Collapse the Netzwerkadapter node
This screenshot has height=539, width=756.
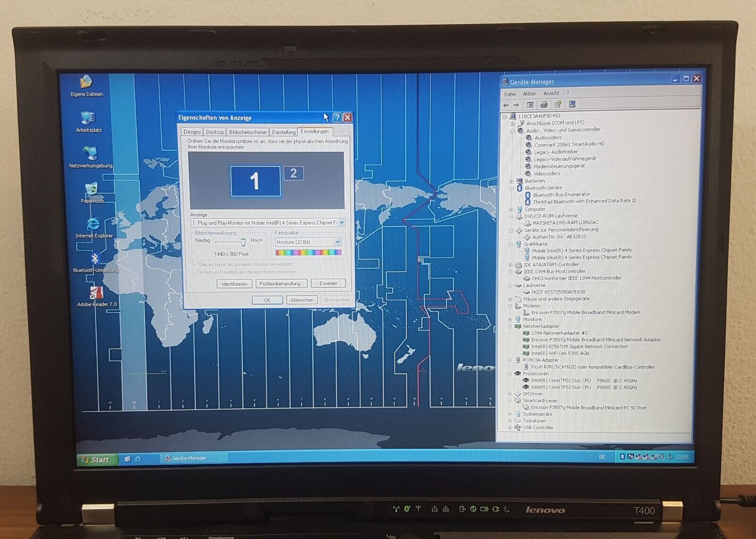tap(510, 326)
